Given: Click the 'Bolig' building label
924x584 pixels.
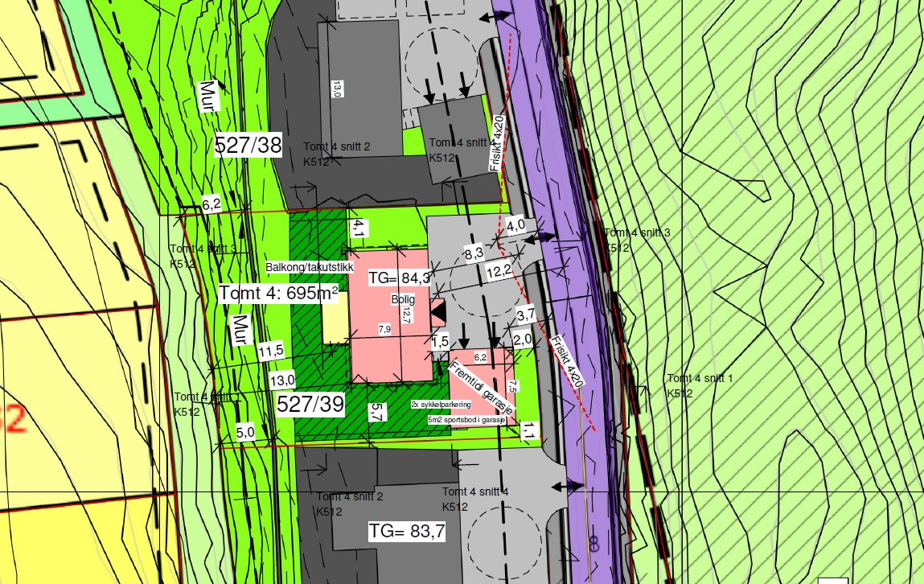Looking at the screenshot, I should pyautogui.click(x=403, y=299).
